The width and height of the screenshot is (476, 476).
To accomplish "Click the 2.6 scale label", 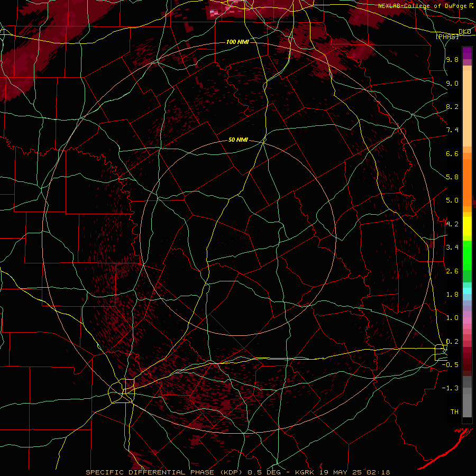I will point(452,271).
